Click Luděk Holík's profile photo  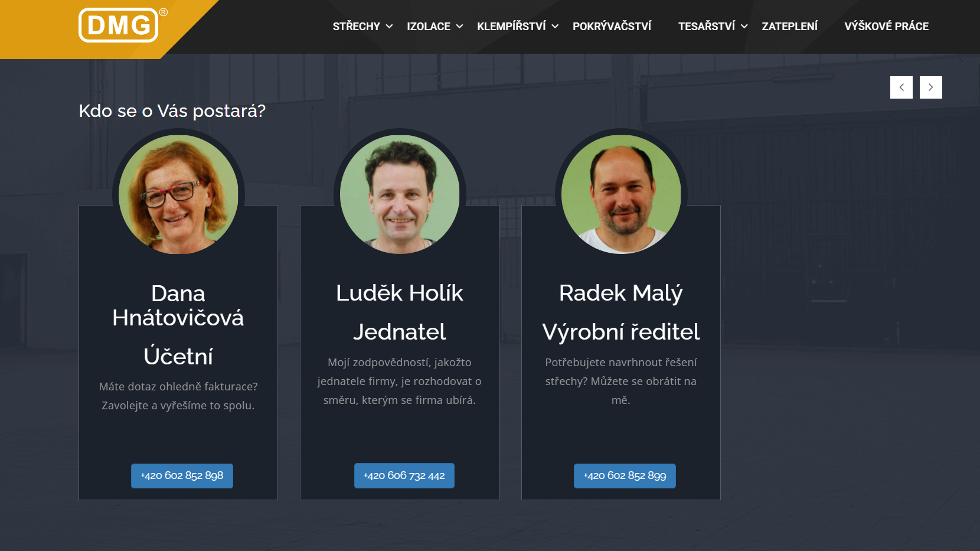coord(400,194)
